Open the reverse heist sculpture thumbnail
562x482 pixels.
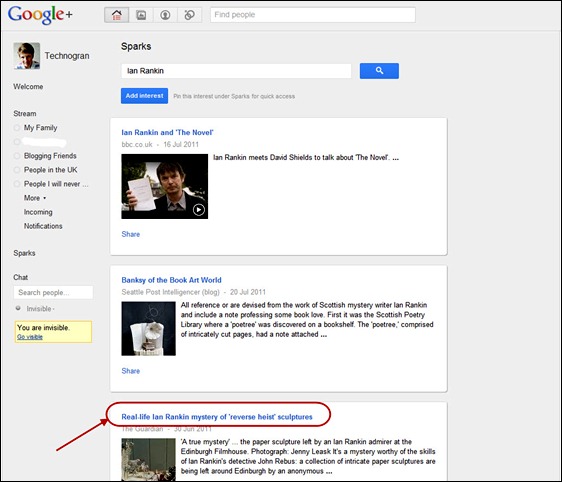click(x=148, y=460)
